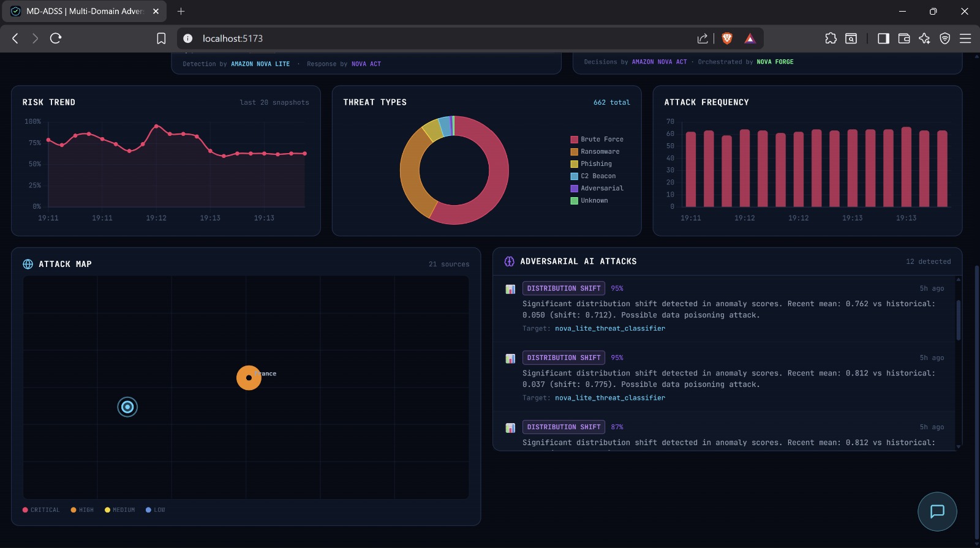Click the browser back arrow
The width and height of the screenshot is (980, 548).
(15, 39)
